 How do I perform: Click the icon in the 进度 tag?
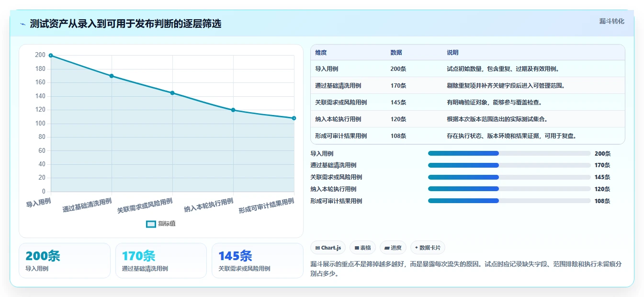click(x=387, y=248)
